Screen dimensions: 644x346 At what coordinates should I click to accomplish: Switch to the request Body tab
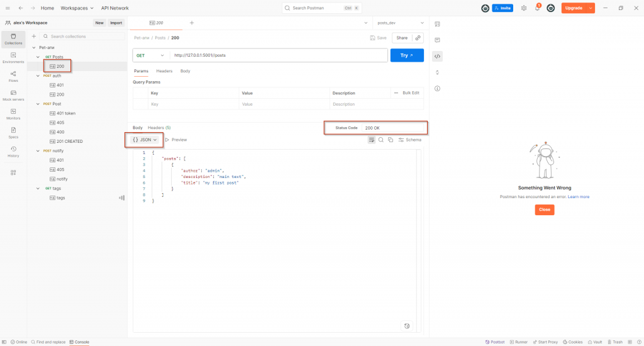pos(186,71)
